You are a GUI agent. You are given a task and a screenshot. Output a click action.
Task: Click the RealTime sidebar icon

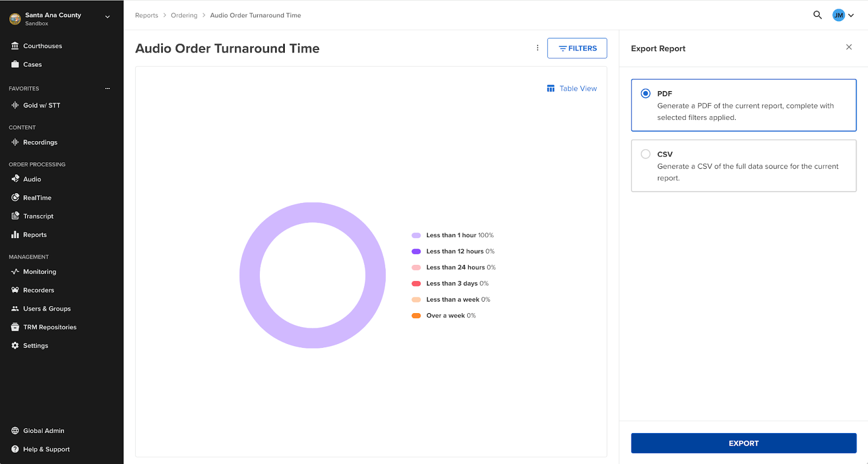coord(15,198)
